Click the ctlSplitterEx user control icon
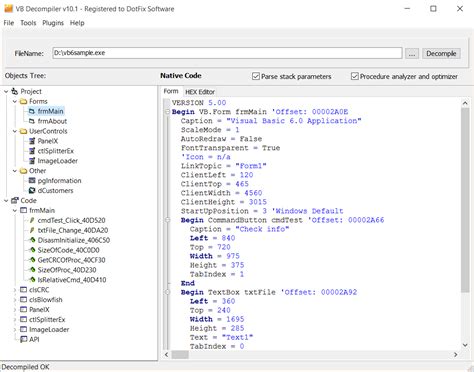This screenshot has width=474, height=372. (x=32, y=151)
